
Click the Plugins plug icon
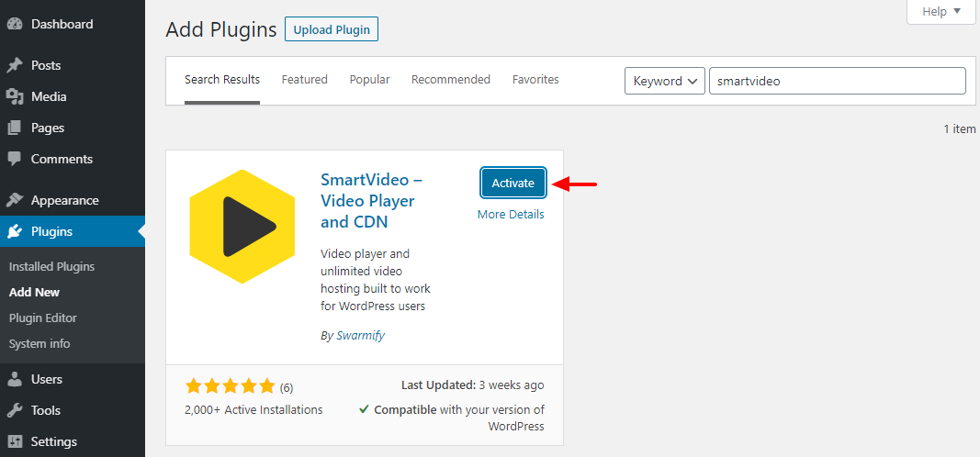click(15, 231)
